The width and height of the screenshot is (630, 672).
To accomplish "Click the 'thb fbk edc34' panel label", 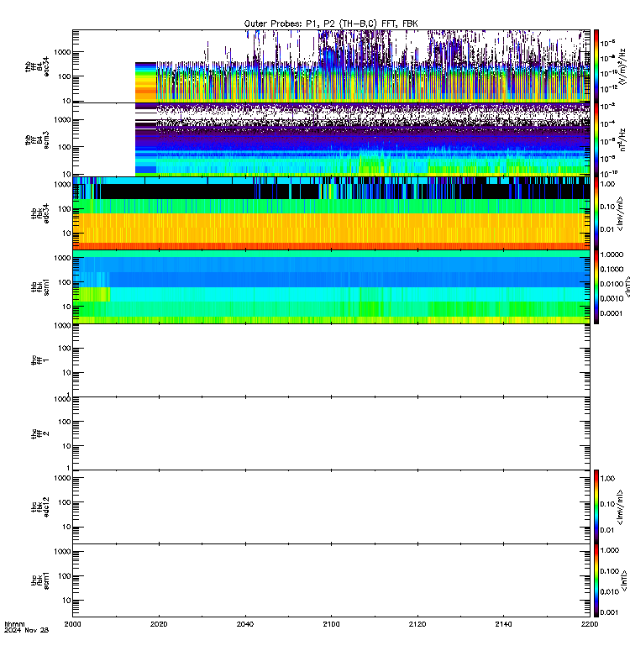I will (40, 213).
